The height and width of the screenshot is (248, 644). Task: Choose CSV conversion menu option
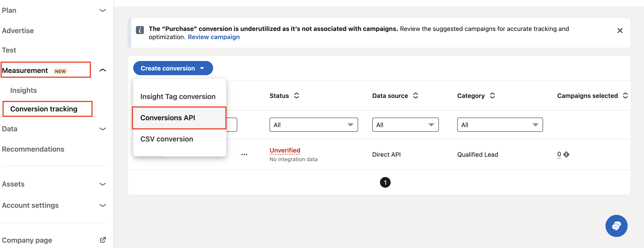(167, 139)
